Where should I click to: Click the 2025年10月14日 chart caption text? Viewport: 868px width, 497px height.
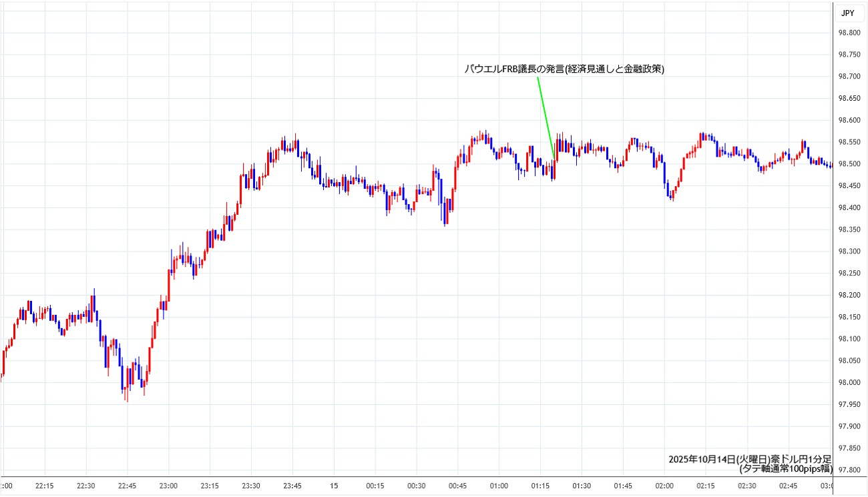click(749, 460)
